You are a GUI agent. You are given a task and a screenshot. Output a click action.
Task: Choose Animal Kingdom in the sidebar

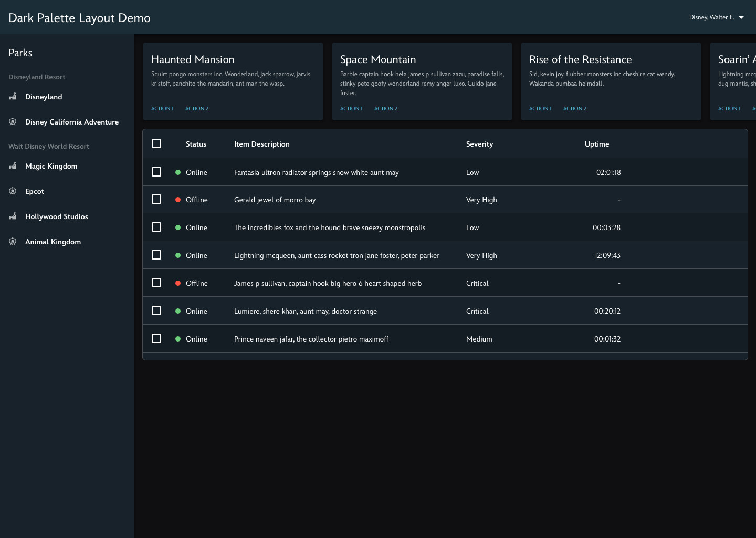click(x=53, y=242)
